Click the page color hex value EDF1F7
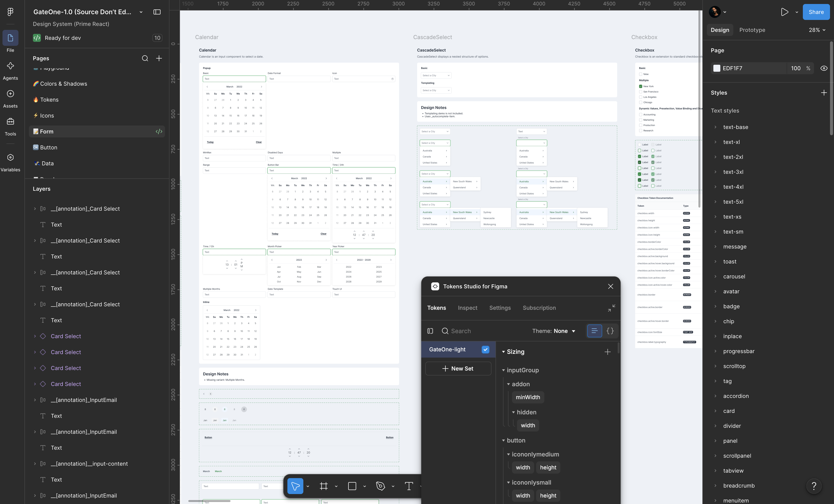834x504 pixels. pos(733,68)
